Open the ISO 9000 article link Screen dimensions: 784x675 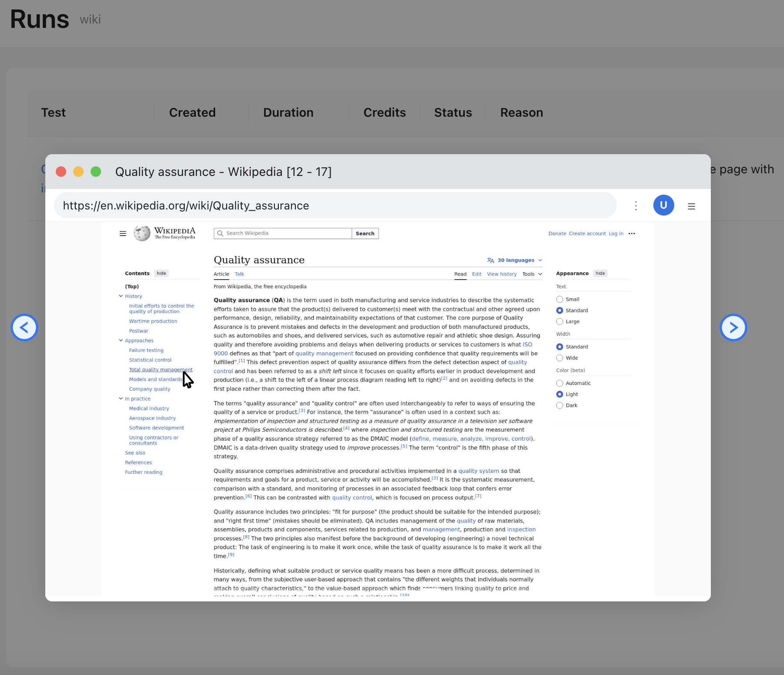527,344
